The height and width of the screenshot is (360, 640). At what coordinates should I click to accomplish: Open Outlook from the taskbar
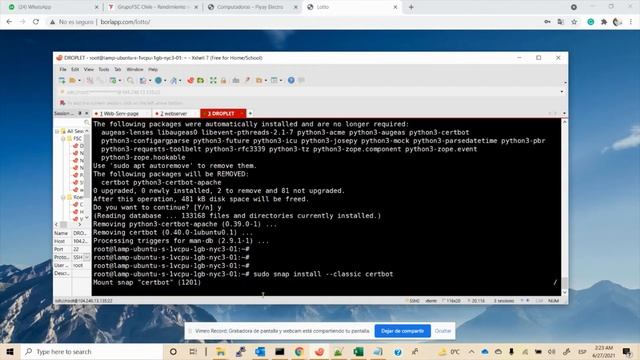260,351
